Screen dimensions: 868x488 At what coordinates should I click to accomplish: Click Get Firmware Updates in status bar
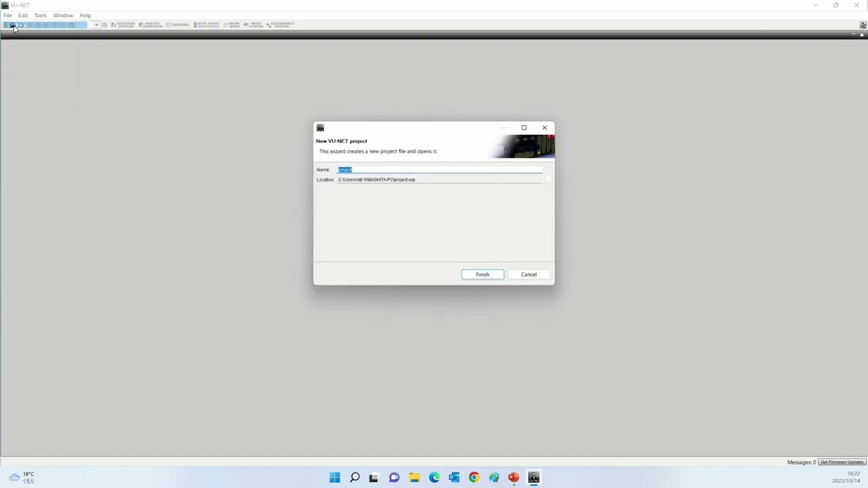842,462
